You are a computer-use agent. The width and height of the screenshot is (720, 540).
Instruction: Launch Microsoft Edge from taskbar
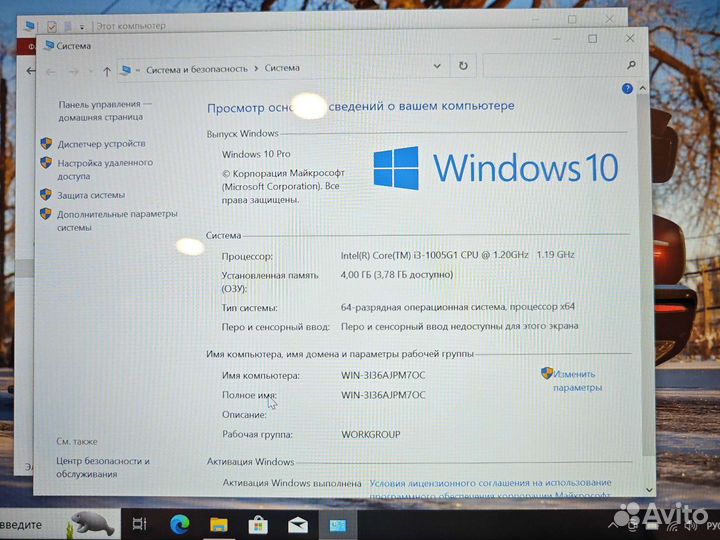179,524
